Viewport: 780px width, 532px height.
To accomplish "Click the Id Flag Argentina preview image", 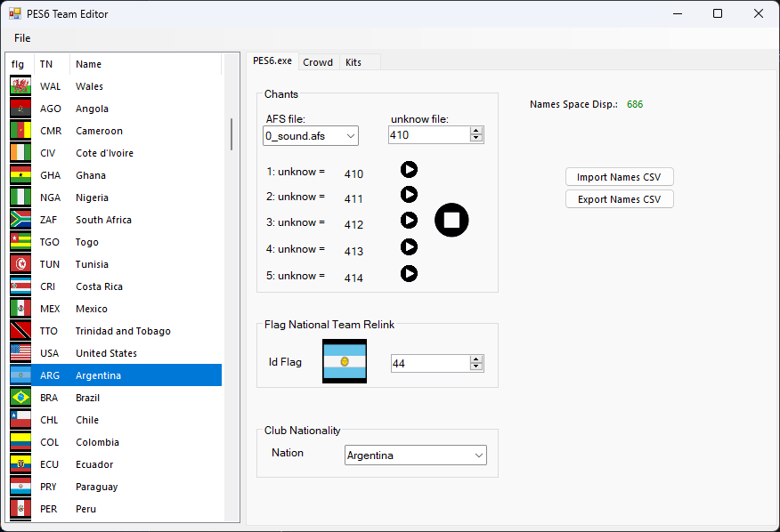I will pyautogui.click(x=345, y=361).
